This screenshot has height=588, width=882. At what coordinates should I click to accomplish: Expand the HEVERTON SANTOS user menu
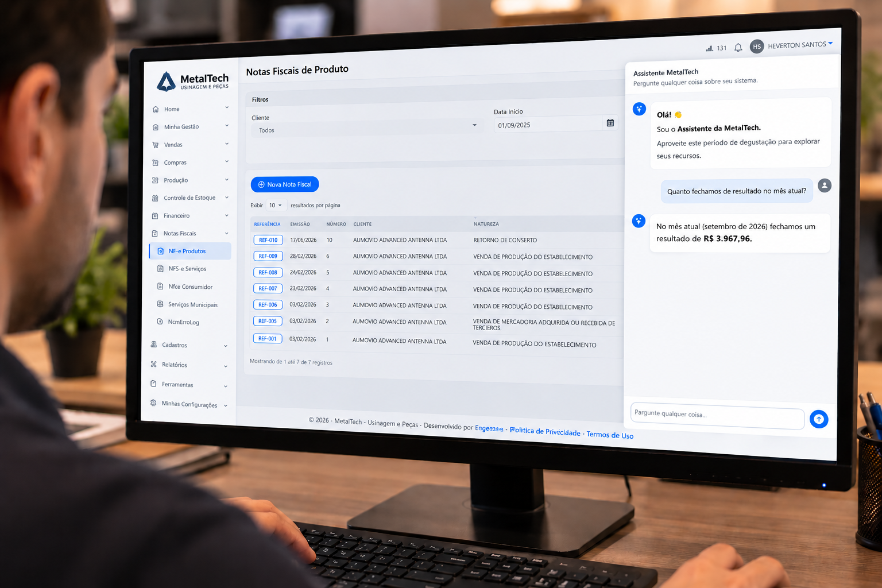800,45
